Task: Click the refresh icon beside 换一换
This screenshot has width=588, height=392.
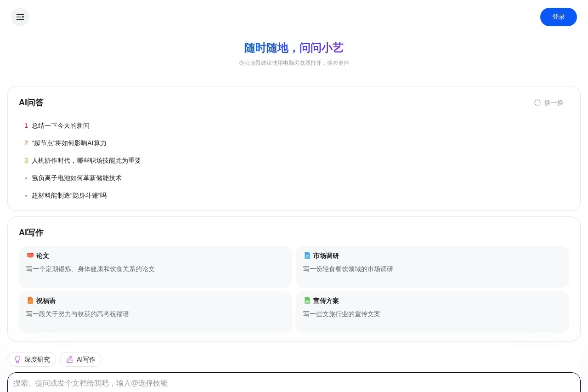Action: pos(537,102)
